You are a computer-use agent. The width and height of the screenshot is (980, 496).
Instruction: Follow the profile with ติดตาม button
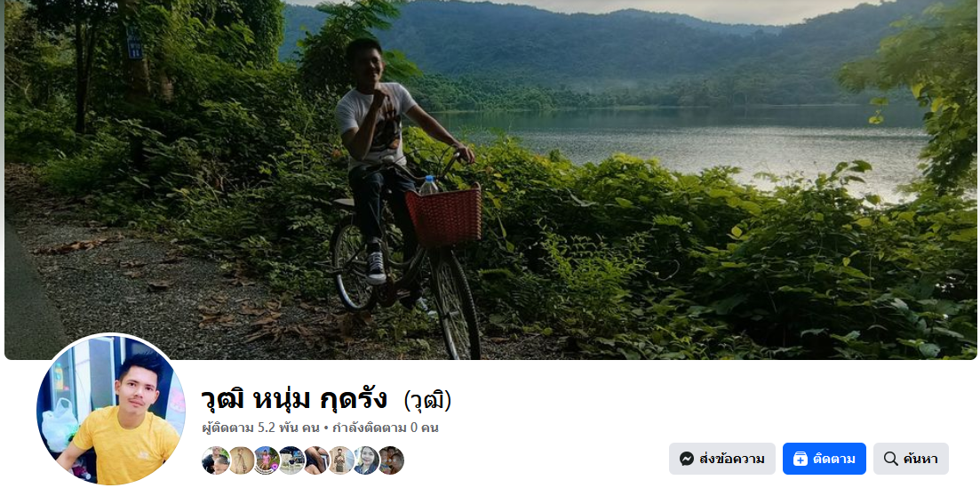point(824,459)
